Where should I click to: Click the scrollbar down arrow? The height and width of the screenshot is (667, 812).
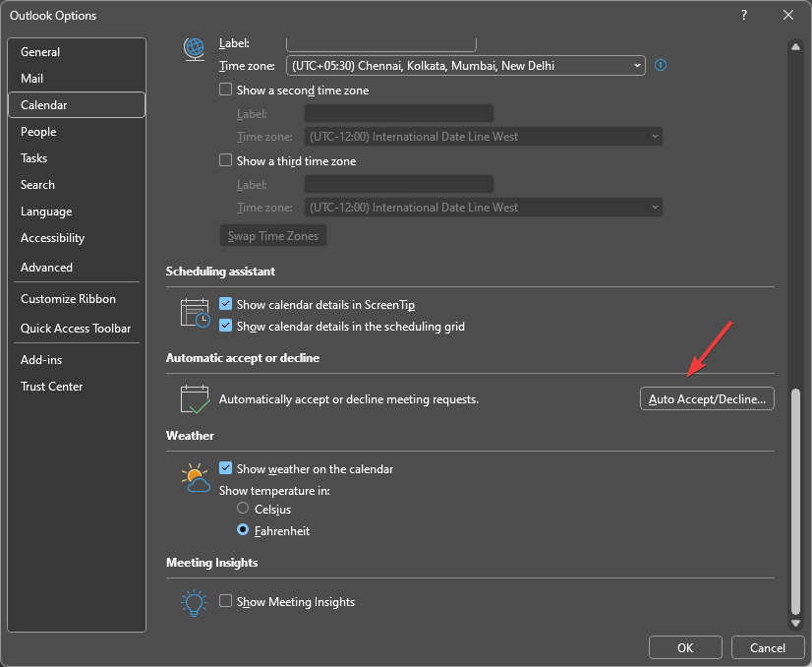click(x=795, y=623)
